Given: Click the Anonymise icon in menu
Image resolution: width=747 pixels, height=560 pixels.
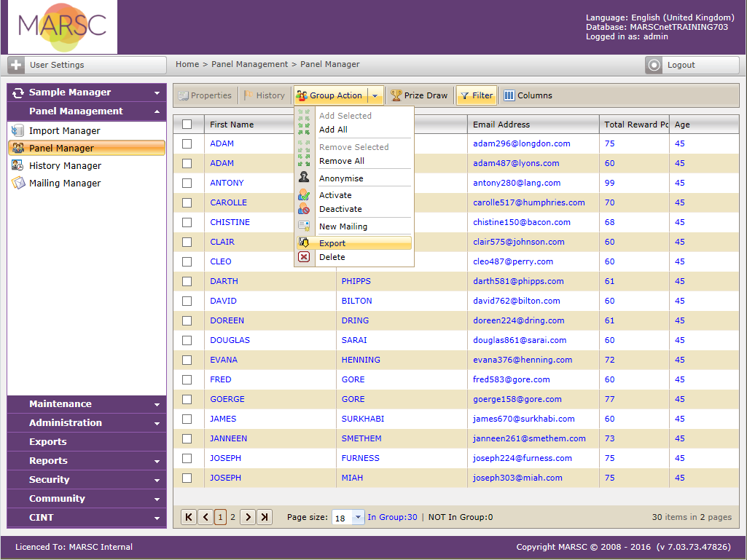Looking at the screenshot, I should pos(304,178).
